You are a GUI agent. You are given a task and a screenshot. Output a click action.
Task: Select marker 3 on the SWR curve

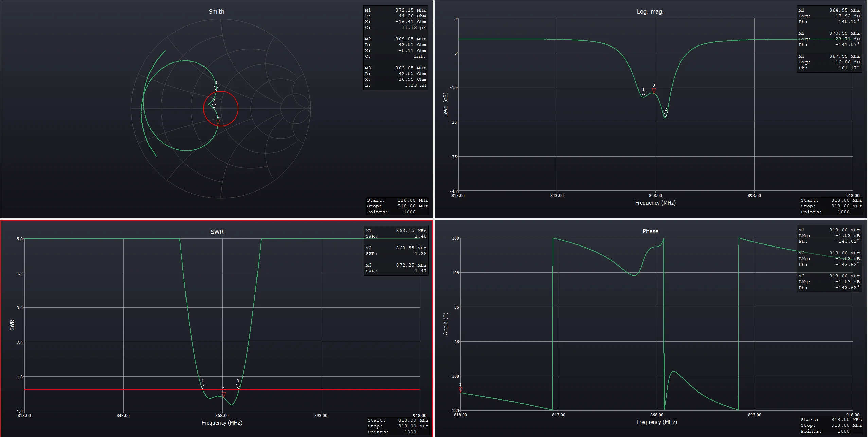coord(238,386)
